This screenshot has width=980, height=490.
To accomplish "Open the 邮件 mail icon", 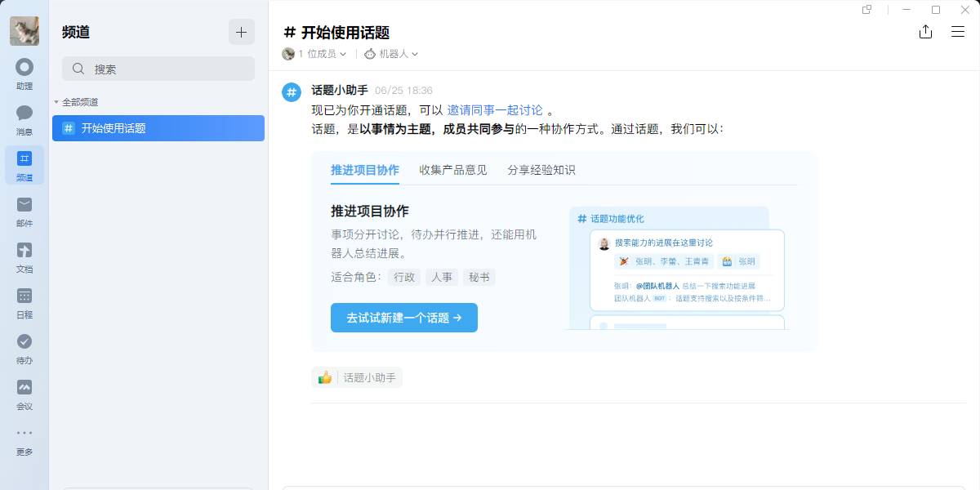I will 24,211.
